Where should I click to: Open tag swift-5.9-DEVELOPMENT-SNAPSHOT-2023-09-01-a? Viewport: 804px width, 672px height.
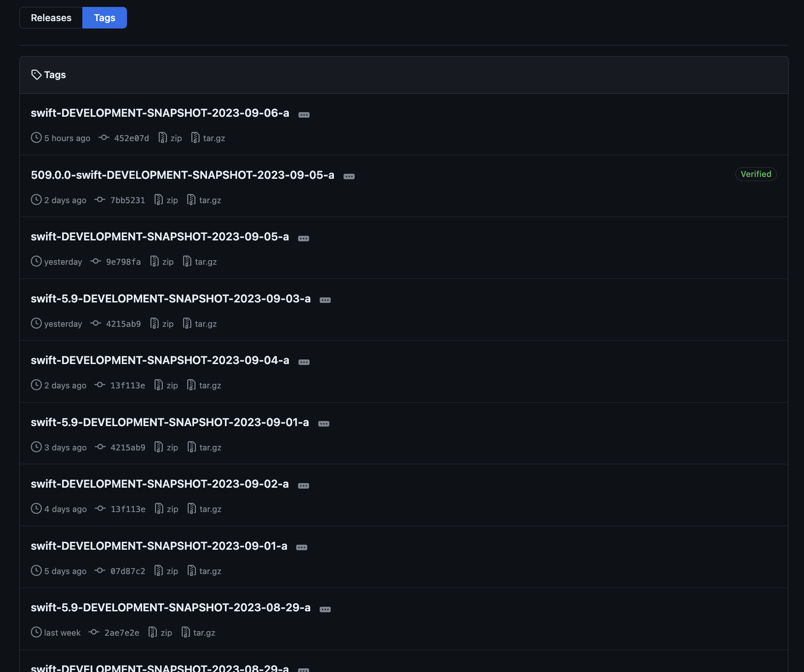pyautogui.click(x=170, y=422)
